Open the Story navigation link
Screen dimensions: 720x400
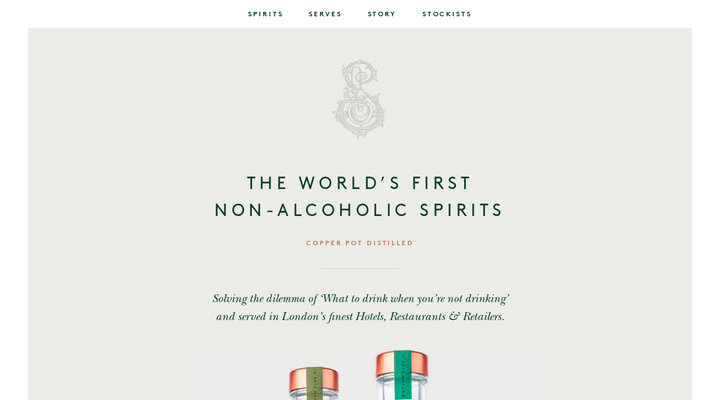point(381,14)
